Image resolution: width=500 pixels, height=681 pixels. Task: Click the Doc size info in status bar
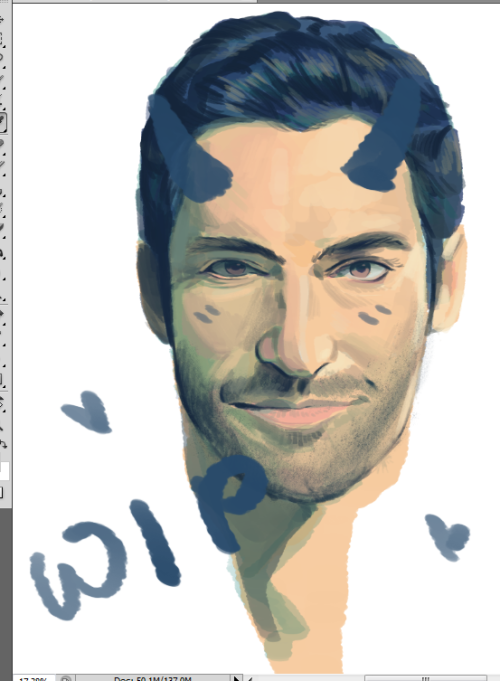coord(152,678)
